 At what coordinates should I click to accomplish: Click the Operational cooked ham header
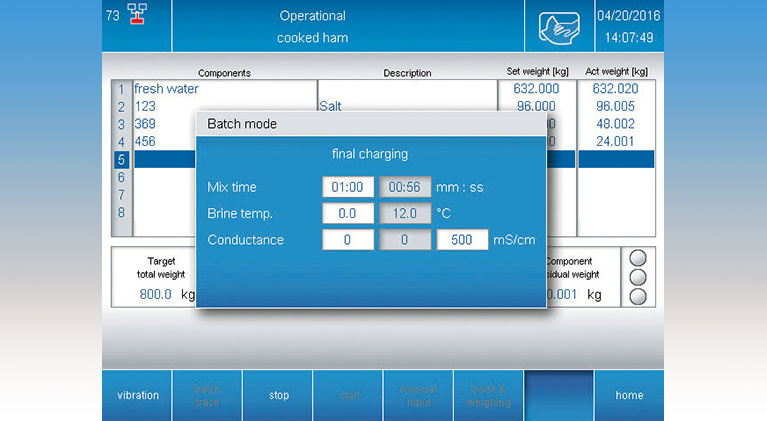[312, 27]
